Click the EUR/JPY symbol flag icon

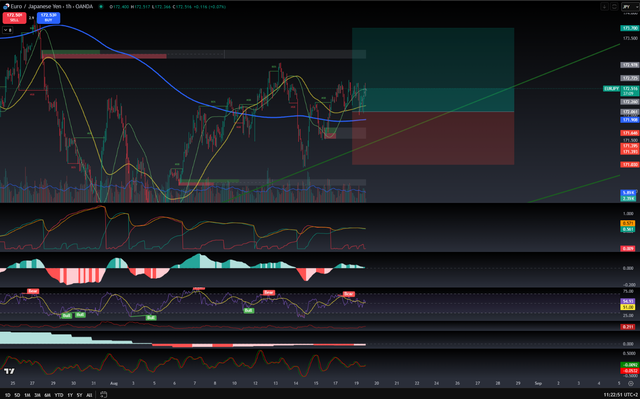[x=6, y=7]
